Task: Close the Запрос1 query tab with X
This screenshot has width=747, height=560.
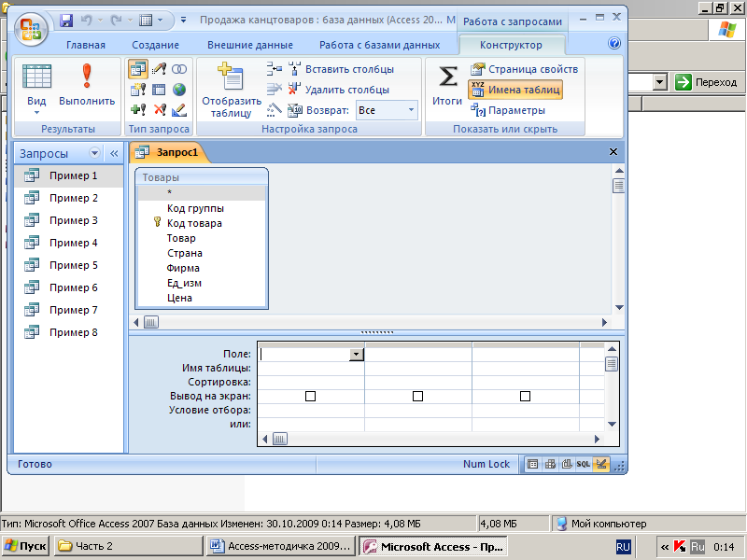Action: click(x=613, y=152)
